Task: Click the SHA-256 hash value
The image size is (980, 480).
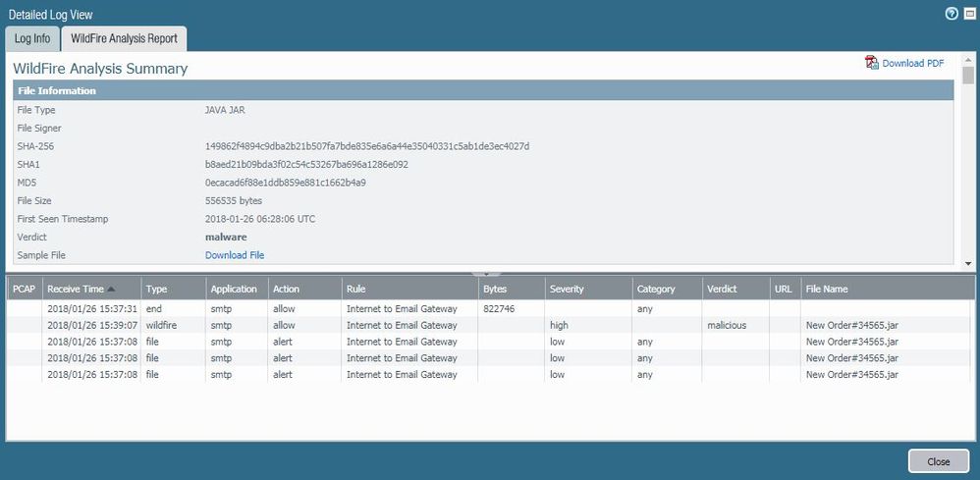Action: [366, 146]
